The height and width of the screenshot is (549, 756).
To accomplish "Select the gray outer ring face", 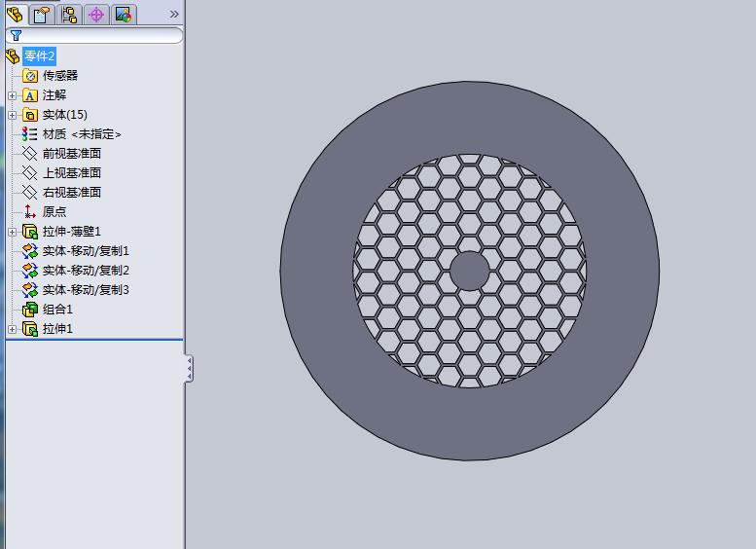I will [318, 271].
